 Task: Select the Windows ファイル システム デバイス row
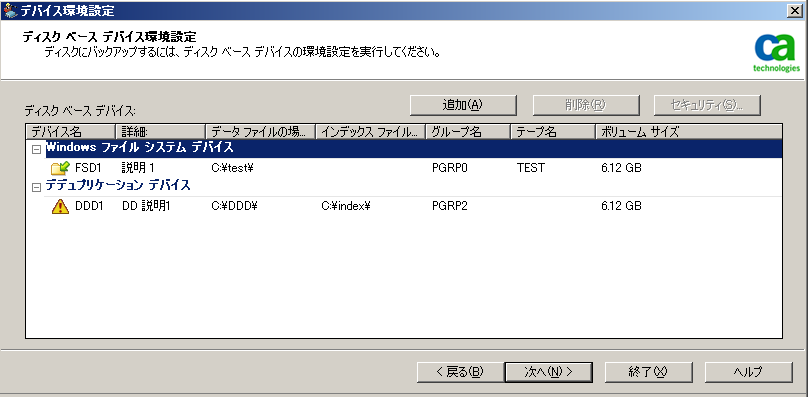pos(413,148)
